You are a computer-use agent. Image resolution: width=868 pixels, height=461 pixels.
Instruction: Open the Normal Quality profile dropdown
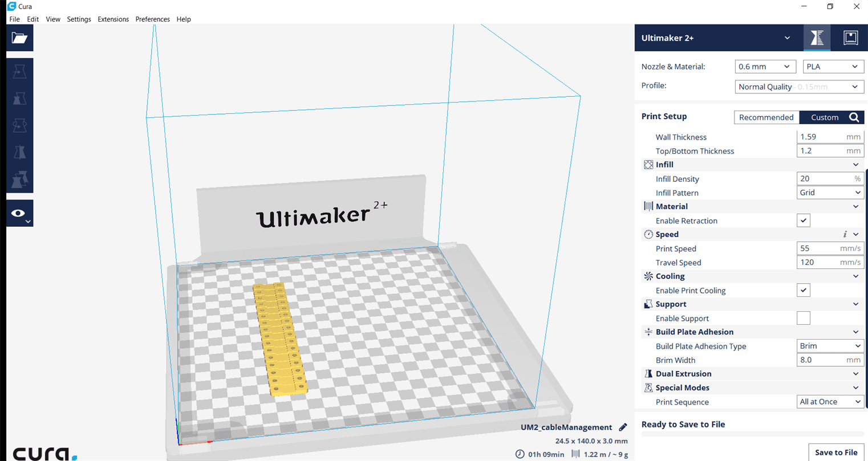(800, 87)
